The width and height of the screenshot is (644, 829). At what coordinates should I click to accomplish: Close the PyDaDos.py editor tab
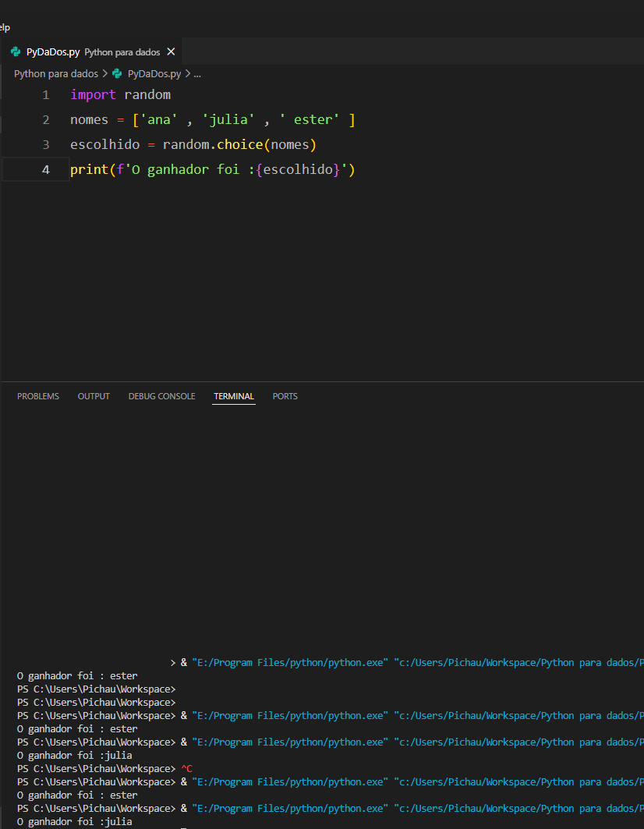tap(172, 52)
